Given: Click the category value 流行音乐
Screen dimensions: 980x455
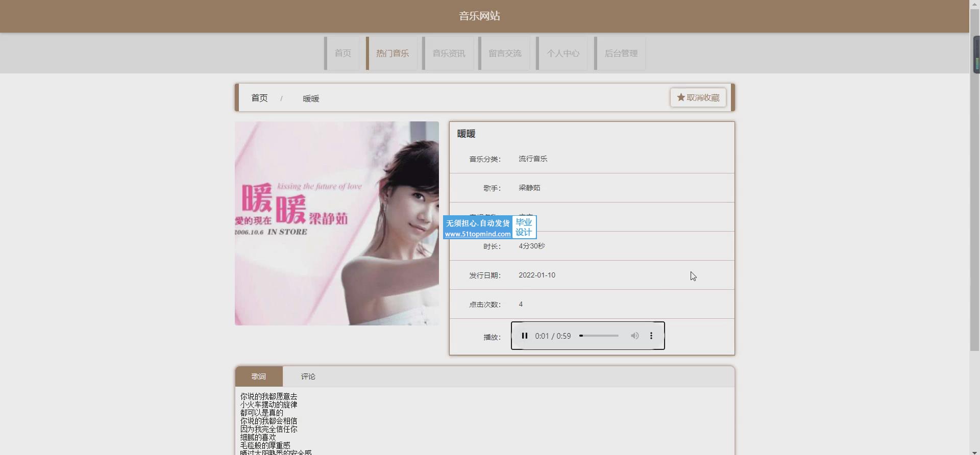Looking at the screenshot, I should (533, 159).
